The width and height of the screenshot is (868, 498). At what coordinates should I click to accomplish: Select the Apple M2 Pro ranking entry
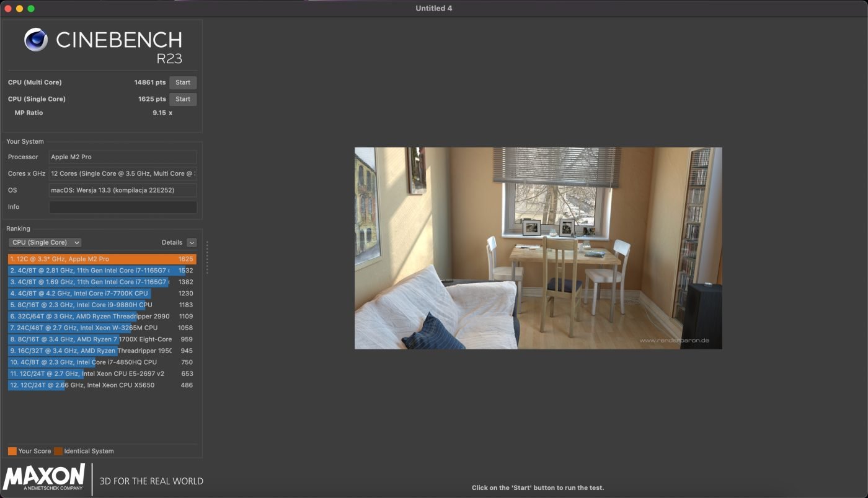pyautogui.click(x=101, y=259)
